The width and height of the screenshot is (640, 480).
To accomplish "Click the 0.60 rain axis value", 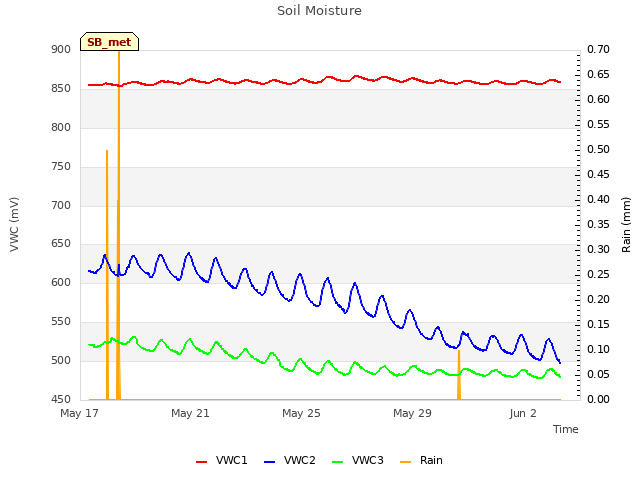I will 598,99.
